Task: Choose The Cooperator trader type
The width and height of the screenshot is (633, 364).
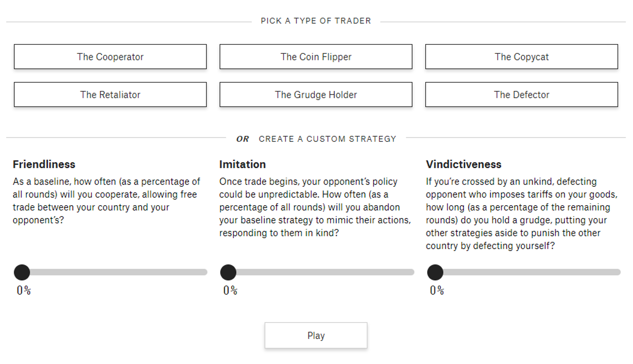Action: click(x=110, y=57)
